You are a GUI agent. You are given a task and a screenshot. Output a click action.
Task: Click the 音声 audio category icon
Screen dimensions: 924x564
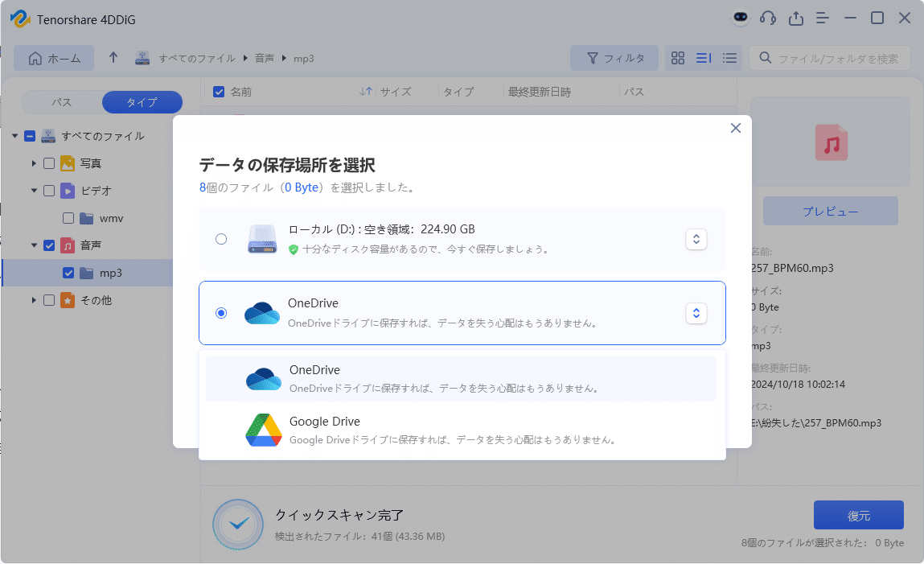click(x=68, y=245)
